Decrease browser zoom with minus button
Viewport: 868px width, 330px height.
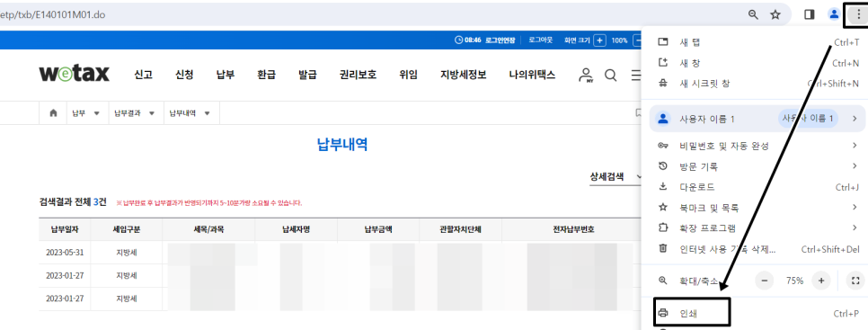(x=765, y=281)
